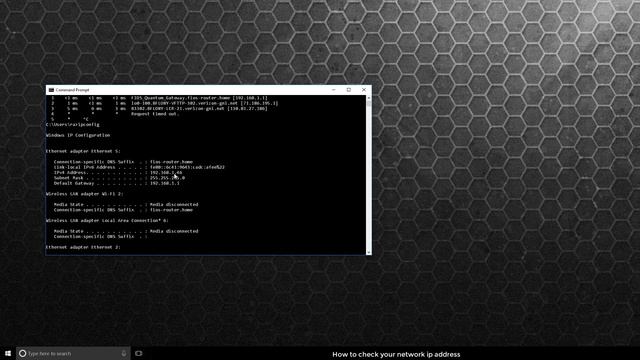This screenshot has width=640, height=360.
Task: Click the 'Wireless LAN adapter Wi-Fi 2:' heading
Action: pyautogui.click(x=84, y=194)
